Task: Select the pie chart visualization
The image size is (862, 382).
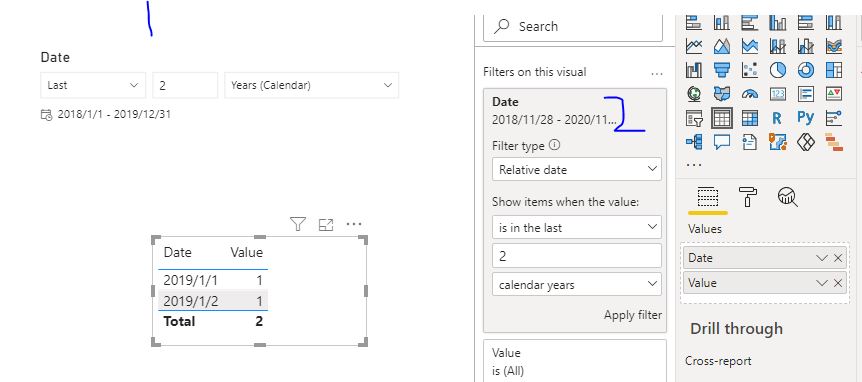Action: tap(778, 70)
